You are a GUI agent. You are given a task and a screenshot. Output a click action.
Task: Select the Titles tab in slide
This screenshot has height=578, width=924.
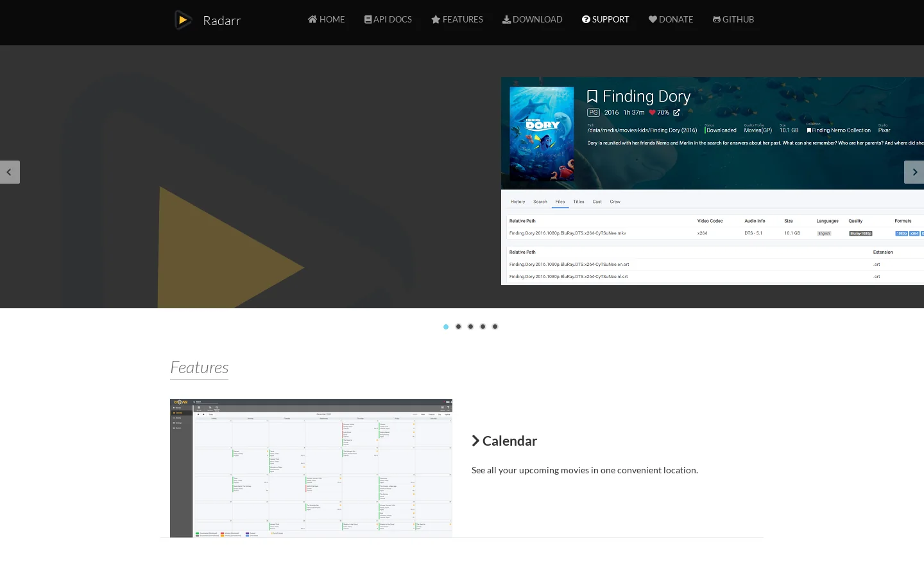pos(579,202)
